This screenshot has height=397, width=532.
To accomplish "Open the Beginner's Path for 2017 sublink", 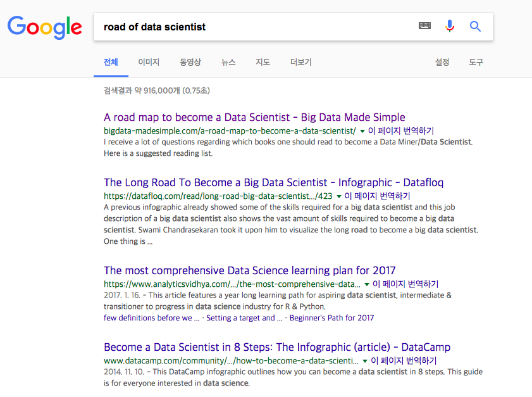I will (x=331, y=318).
